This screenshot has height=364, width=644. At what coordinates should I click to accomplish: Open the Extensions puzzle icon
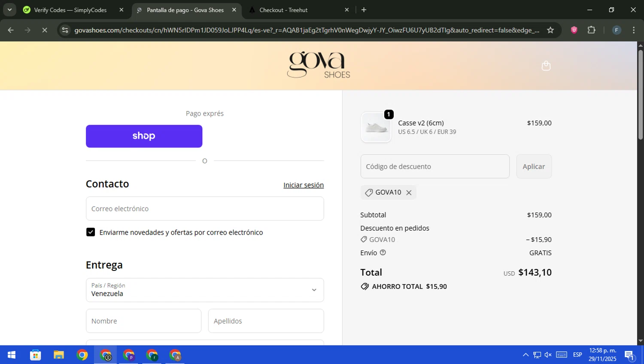coord(592,30)
